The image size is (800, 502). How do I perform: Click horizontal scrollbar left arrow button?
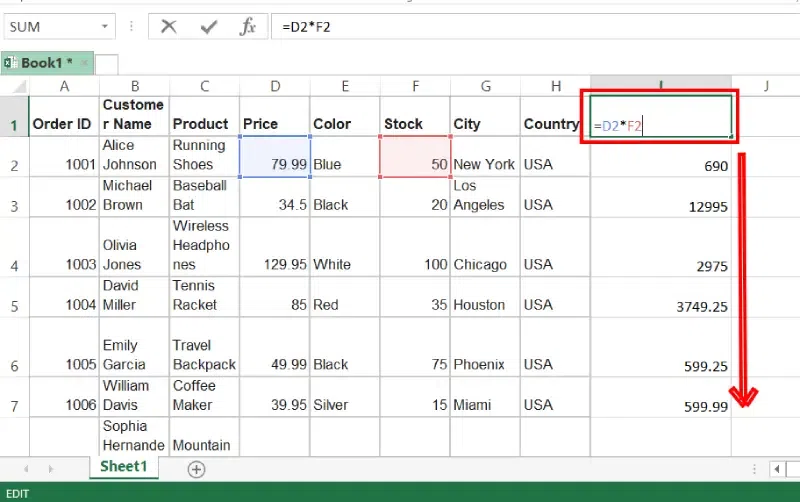(x=777, y=469)
